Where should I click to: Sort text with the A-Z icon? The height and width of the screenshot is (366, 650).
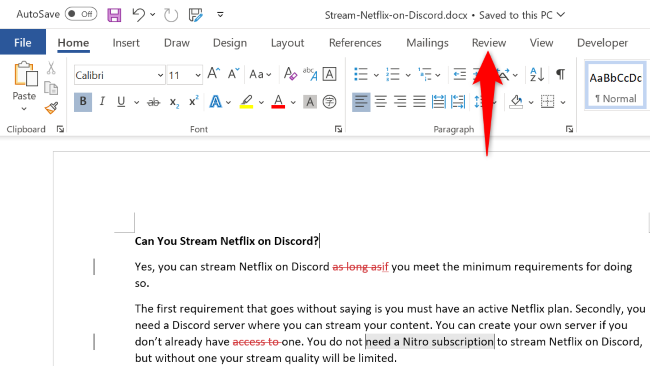pyautogui.click(x=537, y=74)
